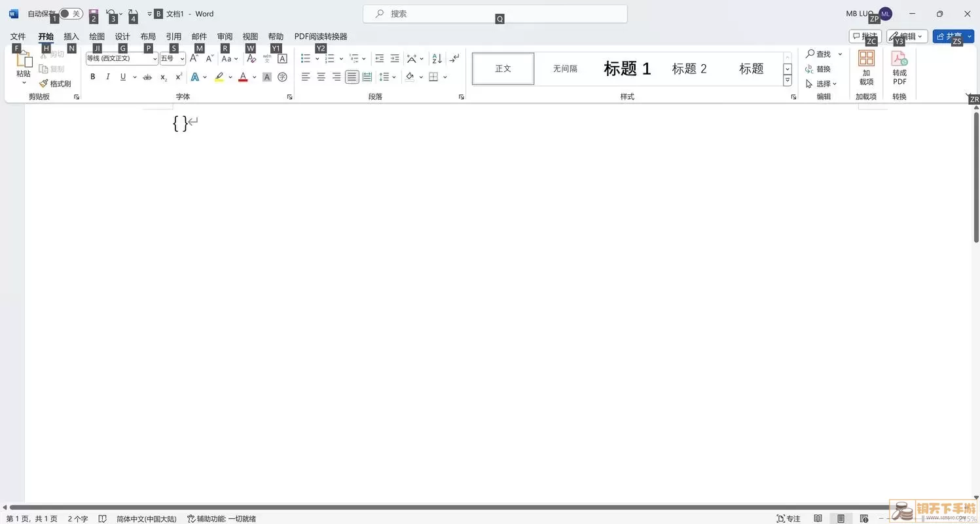This screenshot has width=980, height=524.
Task: Click the Editing (编辑) mode button
Action: (x=907, y=37)
